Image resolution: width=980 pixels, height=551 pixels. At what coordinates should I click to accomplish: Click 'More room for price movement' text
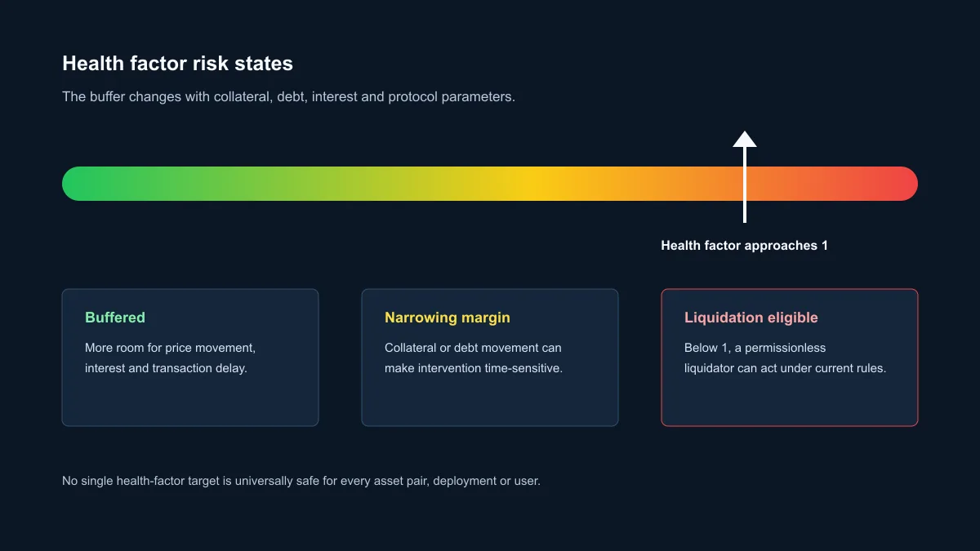[x=170, y=348]
